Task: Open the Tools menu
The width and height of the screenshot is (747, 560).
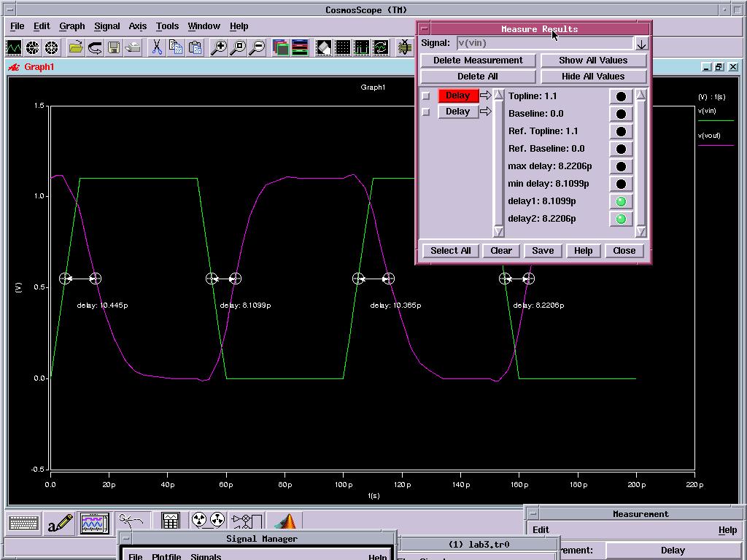Action: (x=167, y=26)
